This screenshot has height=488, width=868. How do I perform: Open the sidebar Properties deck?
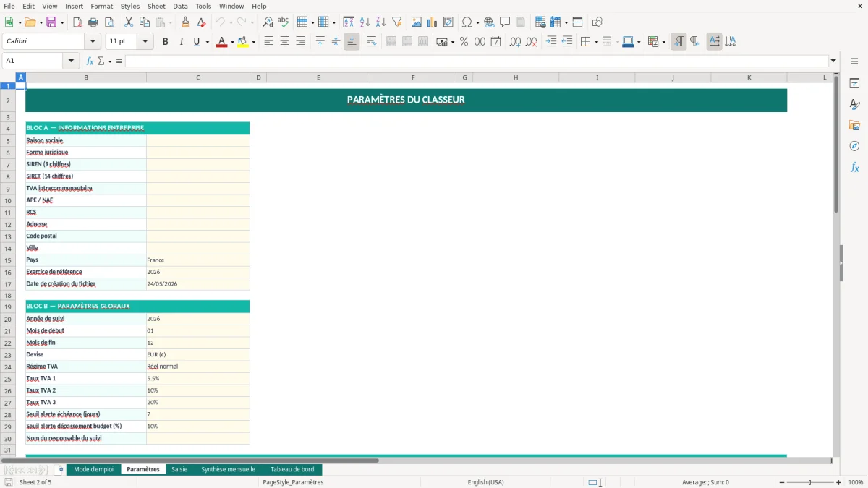click(x=854, y=84)
